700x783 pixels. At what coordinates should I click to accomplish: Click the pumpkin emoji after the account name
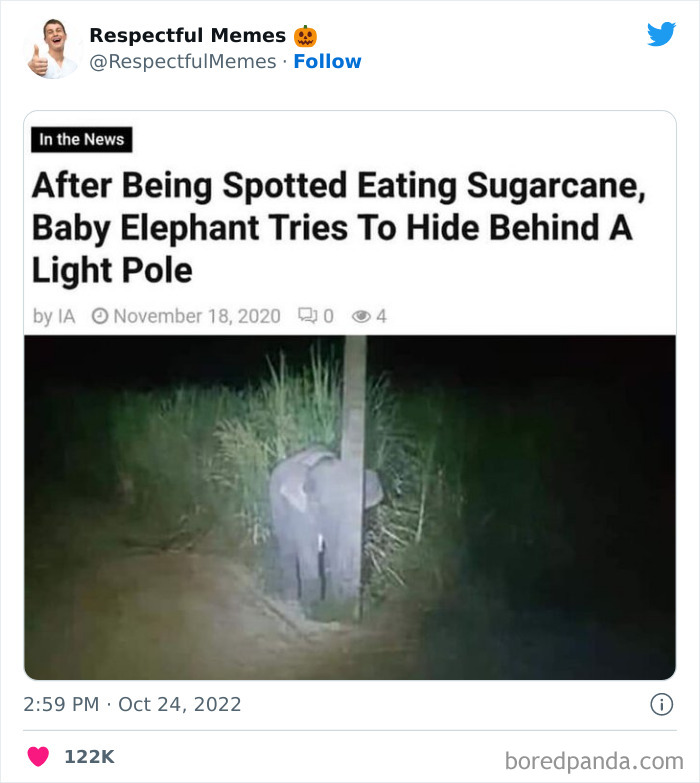tap(305, 36)
